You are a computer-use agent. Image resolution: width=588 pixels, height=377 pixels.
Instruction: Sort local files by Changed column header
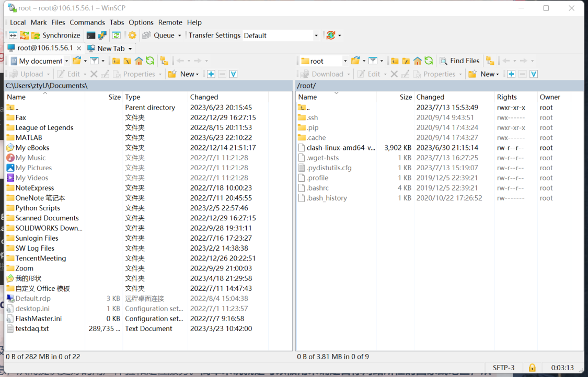pyautogui.click(x=228, y=97)
